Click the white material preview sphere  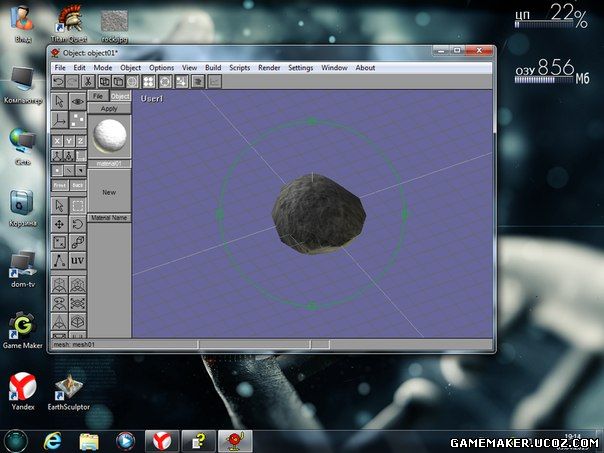(x=109, y=136)
